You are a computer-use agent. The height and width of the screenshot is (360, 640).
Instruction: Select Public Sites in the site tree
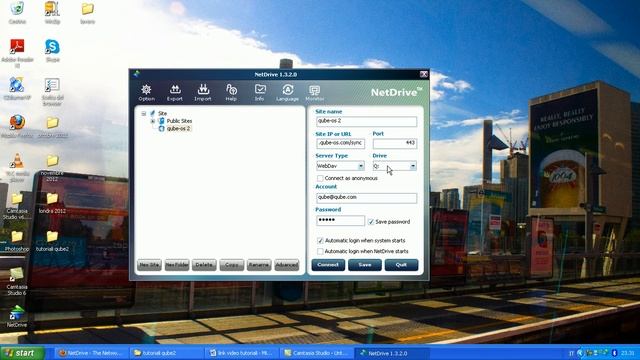(179, 121)
